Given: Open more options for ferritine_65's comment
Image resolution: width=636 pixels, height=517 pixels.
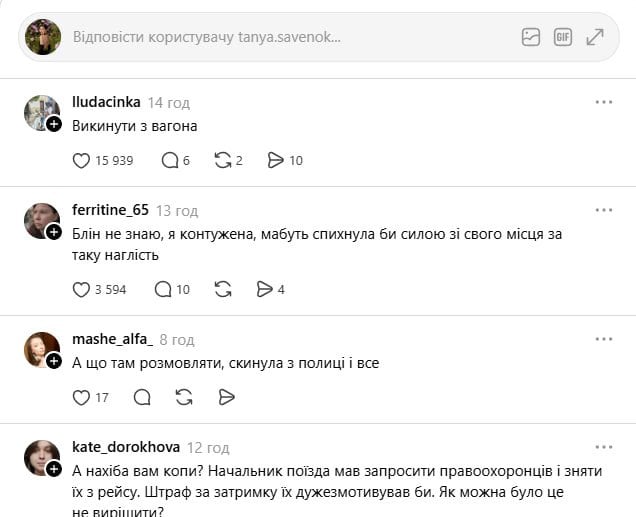Looking at the screenshot, I should click(x=604, y=210).
